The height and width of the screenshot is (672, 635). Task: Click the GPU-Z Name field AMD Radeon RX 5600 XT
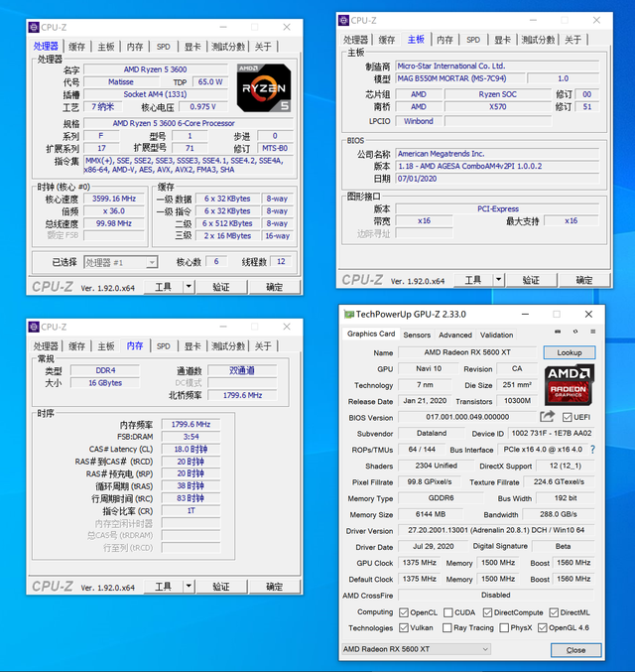coord(467,352)
